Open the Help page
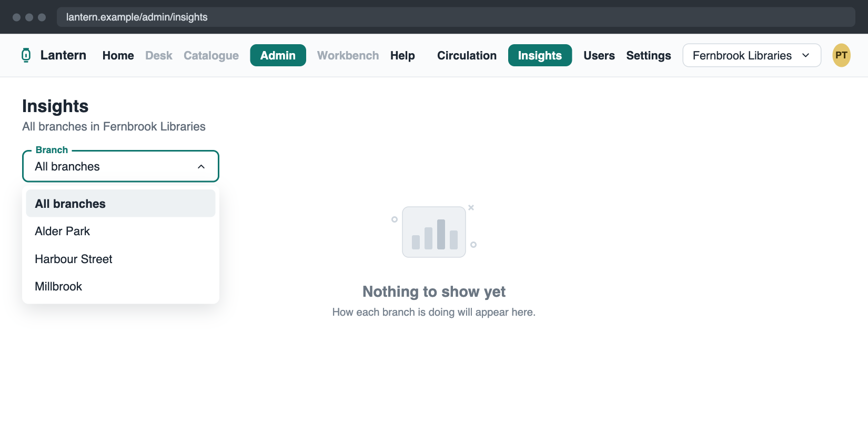 [x=402, y=56]
